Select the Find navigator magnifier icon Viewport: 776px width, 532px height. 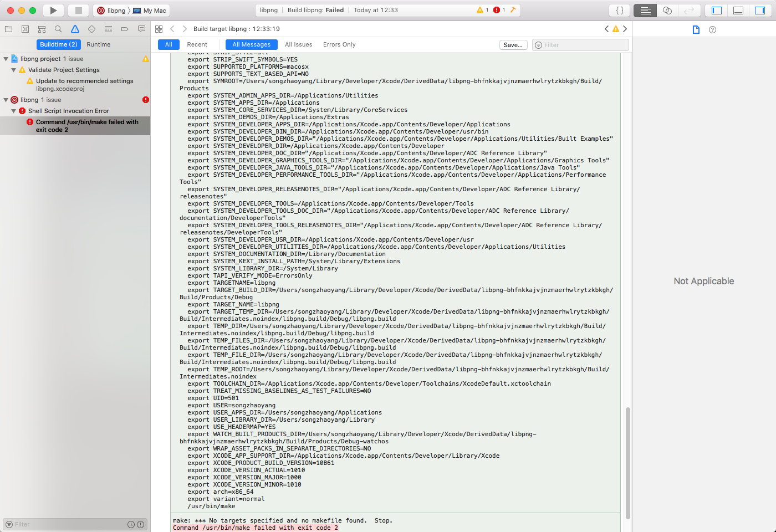pos(58,29)
